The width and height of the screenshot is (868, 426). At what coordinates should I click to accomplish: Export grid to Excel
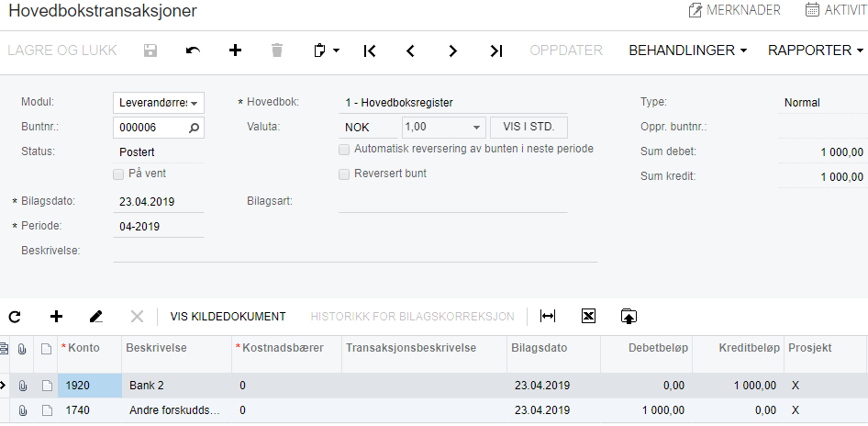point(589,317)
